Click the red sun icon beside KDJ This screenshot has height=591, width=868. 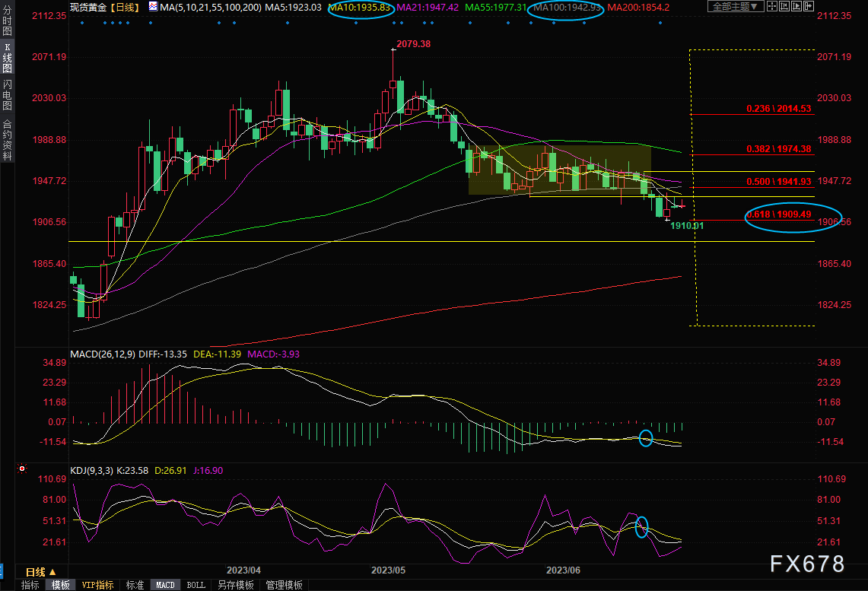click(x=22, y=470)
